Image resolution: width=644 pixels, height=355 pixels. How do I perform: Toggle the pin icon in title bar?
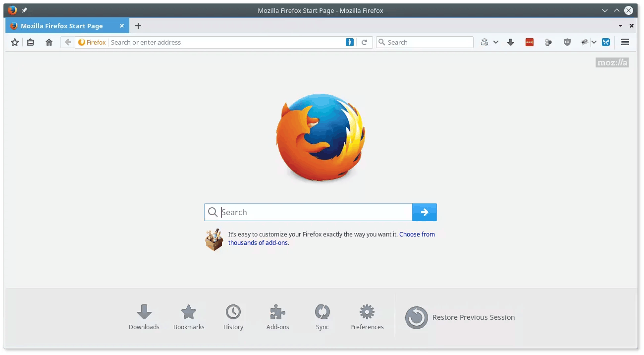(24, 10)
